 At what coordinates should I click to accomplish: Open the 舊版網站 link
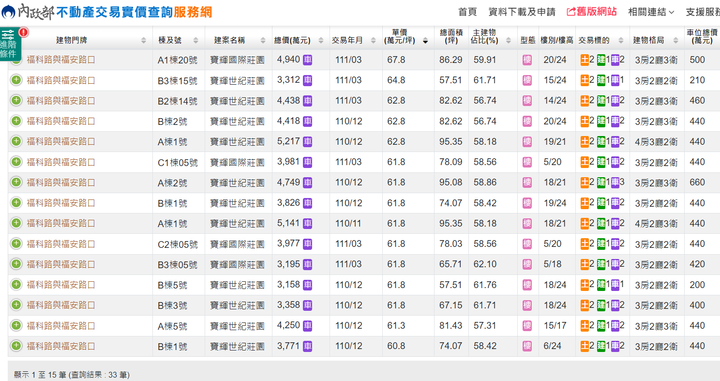click(x=591, y=12)
